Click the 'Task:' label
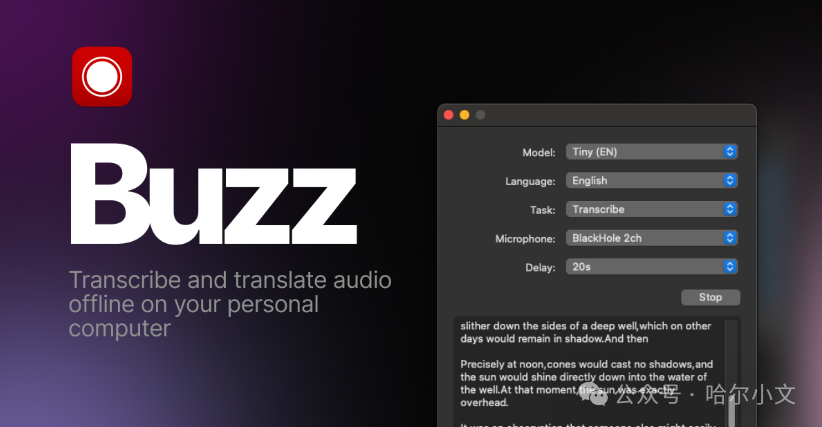Screen dimensions: 822x427 543,210
